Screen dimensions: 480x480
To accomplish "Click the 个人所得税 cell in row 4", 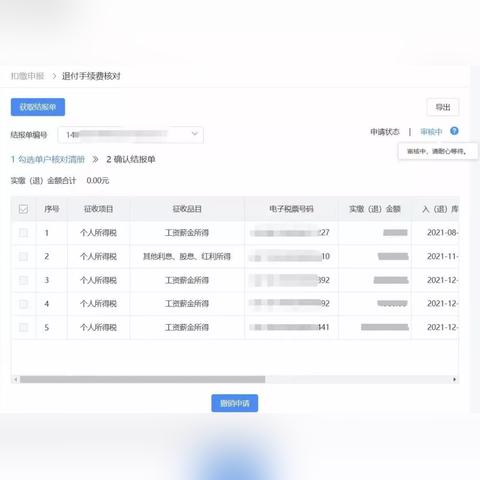I will pyautogui.click(x=99, y=304).
